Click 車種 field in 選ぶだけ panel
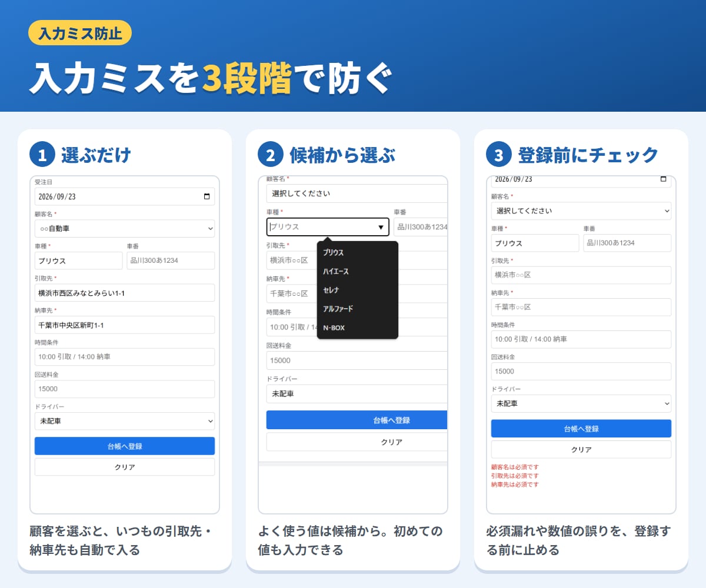Screen dimensions: 706x588 point(79,260)
